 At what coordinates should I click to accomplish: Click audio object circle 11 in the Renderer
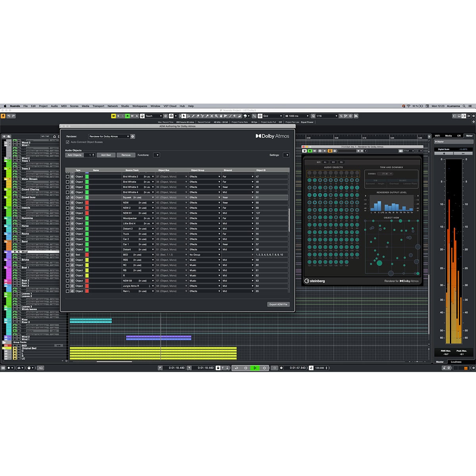[x=309, y=180]
